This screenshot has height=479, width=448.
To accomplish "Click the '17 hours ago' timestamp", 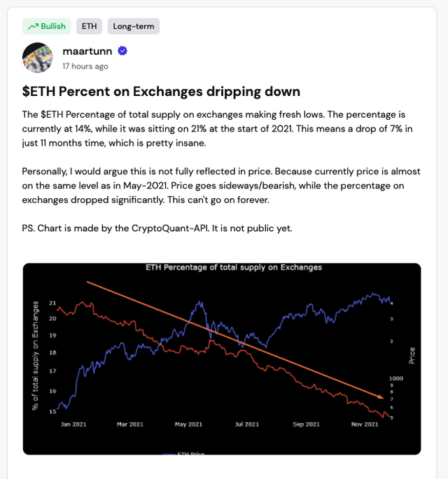I will [85, 67].
